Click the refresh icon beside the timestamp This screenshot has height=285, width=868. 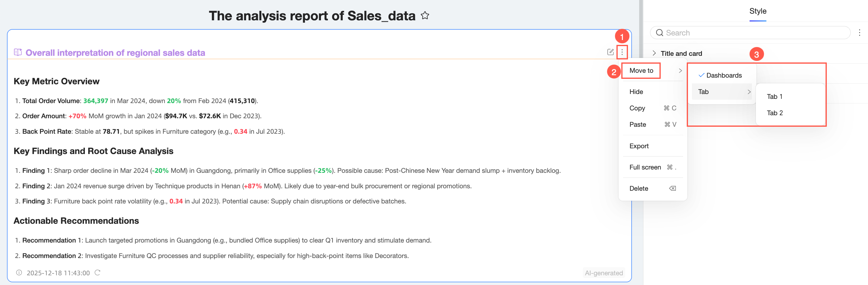point(97,273)
